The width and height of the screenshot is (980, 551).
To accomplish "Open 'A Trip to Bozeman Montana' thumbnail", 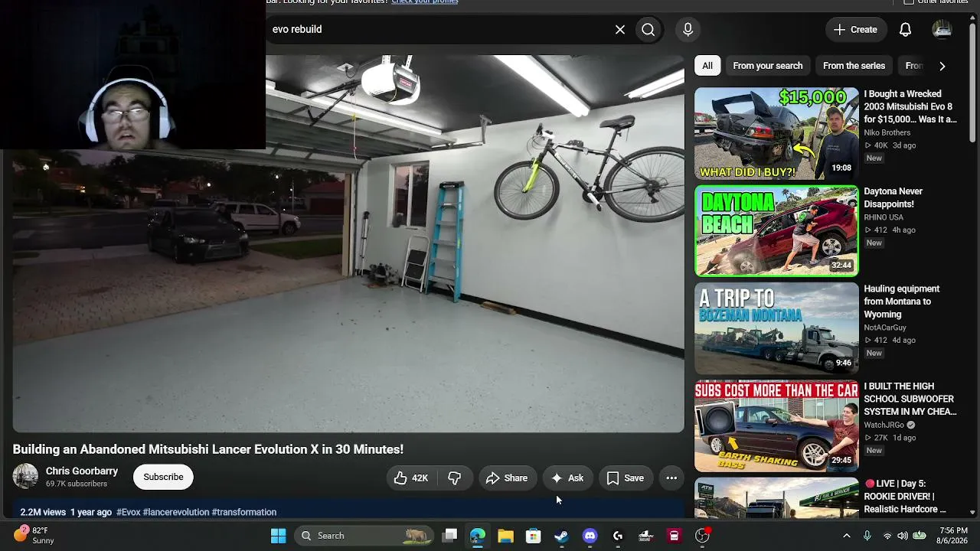I will 776,328.
